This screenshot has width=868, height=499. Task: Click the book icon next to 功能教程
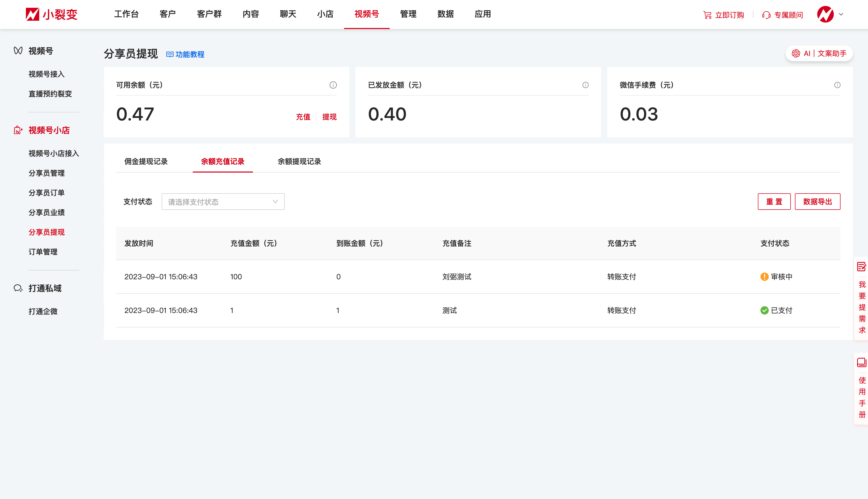pyautogui.click(x=170, y=54)
